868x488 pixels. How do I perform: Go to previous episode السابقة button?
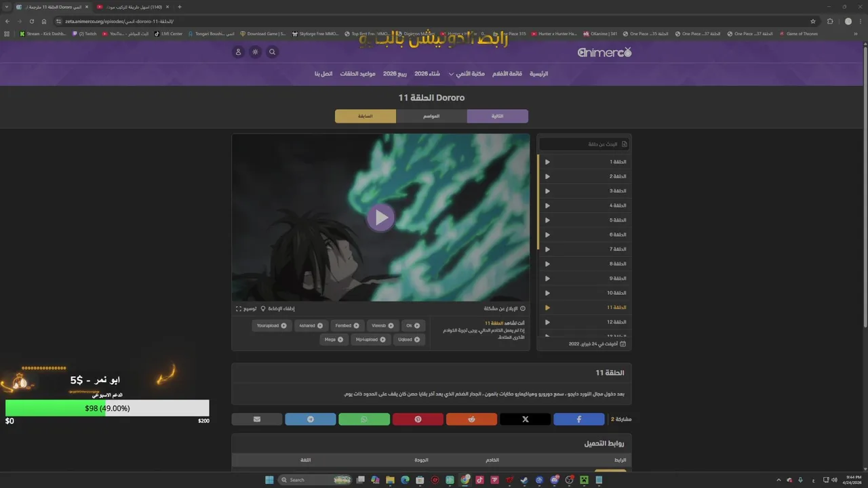pyautogui.click(x=366, y=116)
